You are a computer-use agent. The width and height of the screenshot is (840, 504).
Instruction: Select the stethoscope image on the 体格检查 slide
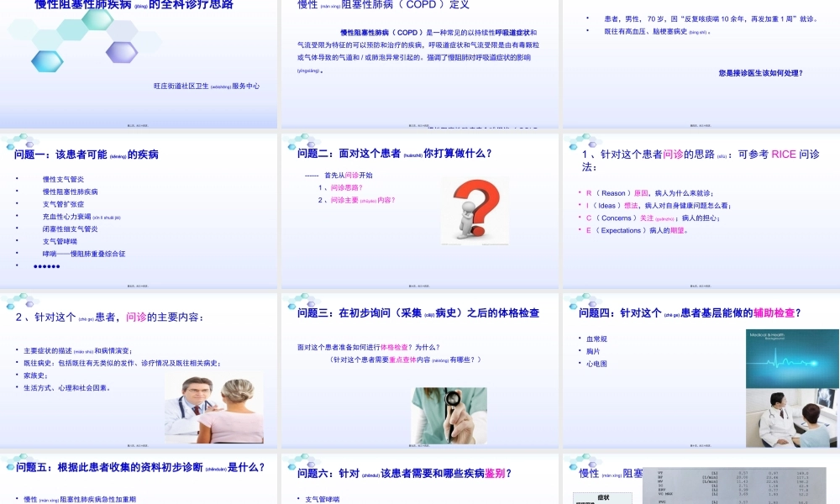pyautogui.click(x=448, y=416)
